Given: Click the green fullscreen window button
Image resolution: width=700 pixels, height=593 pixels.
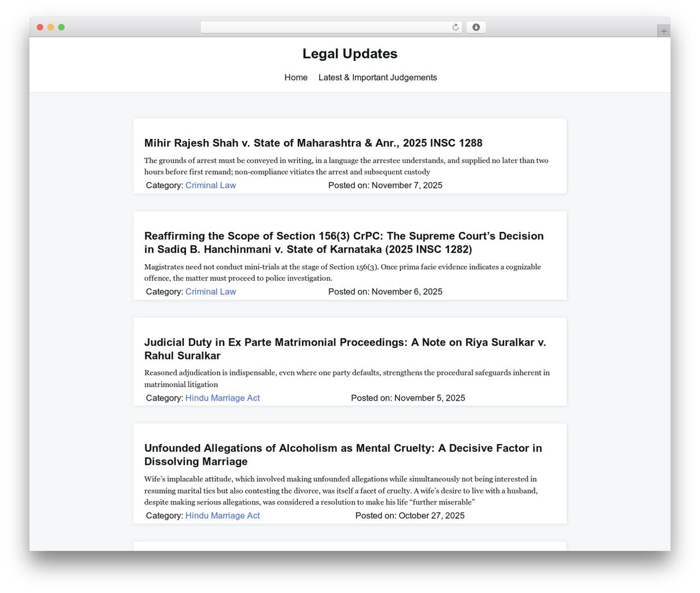Looking at the screenshot, I should (61, 27).
